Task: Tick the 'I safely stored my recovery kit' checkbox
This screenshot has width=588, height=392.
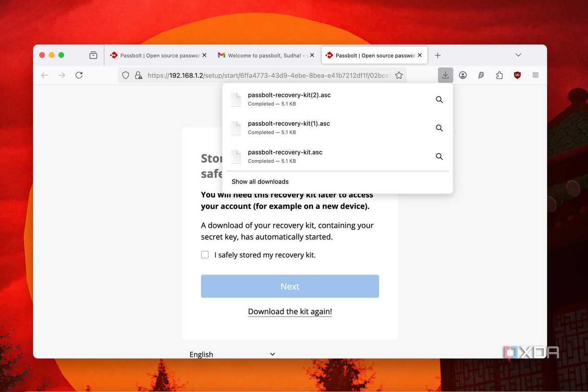Action: coord(205,255)
